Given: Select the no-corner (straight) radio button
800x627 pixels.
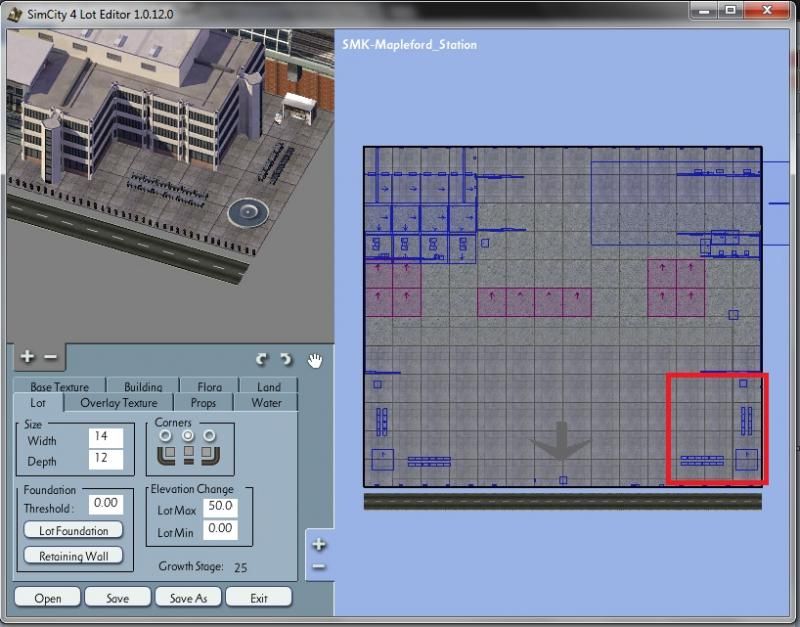Looking at the screenshot, I should click(188, 436).
